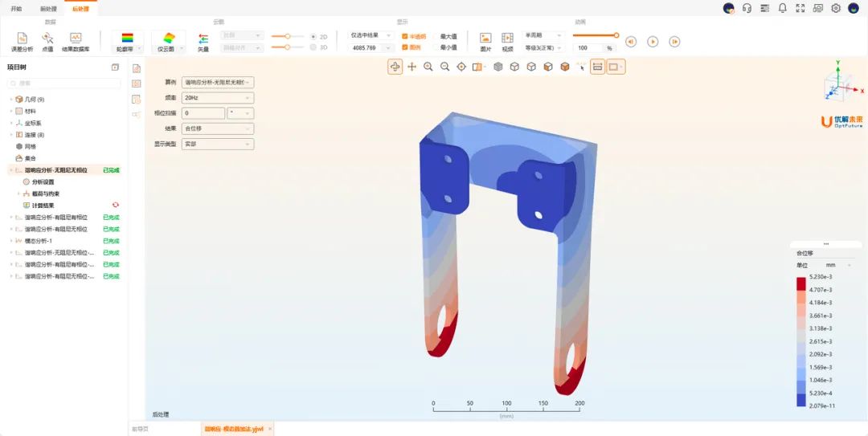Expand the 几何 (9) tree node
Screen dimensions: 868x436
11,100
